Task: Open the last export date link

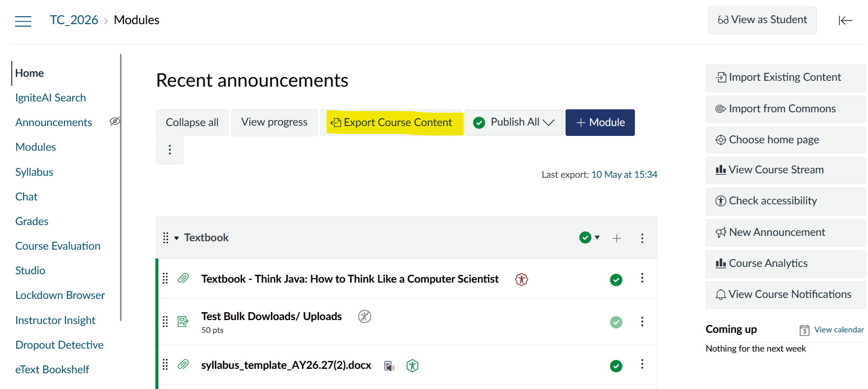Action: point(624,174)
